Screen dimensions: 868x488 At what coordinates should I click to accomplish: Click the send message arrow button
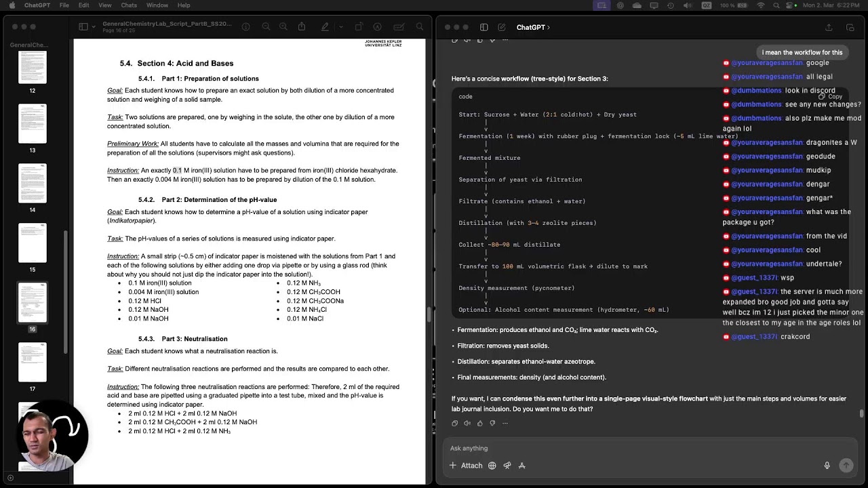coord(846,466)
